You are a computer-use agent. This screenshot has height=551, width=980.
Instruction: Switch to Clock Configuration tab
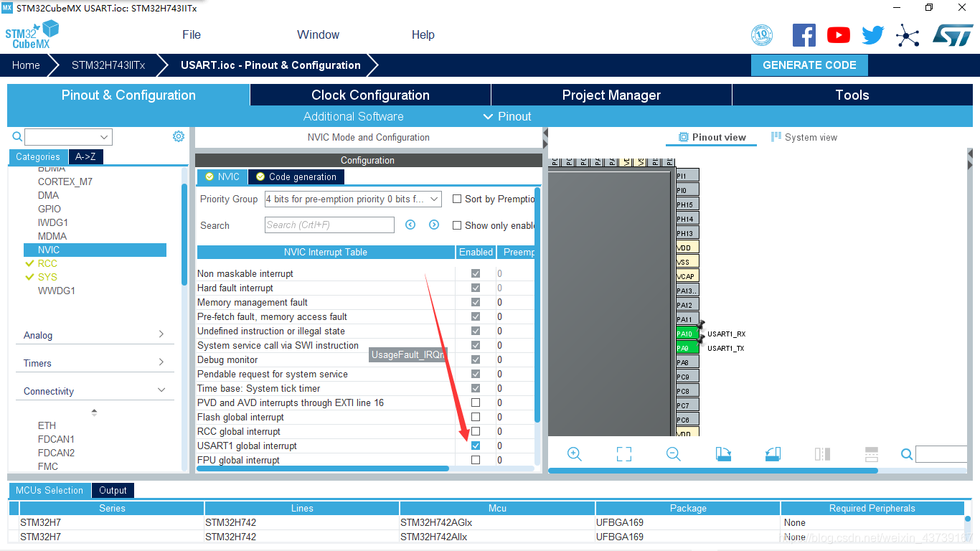pyautogui.click(x=370, y=95)
